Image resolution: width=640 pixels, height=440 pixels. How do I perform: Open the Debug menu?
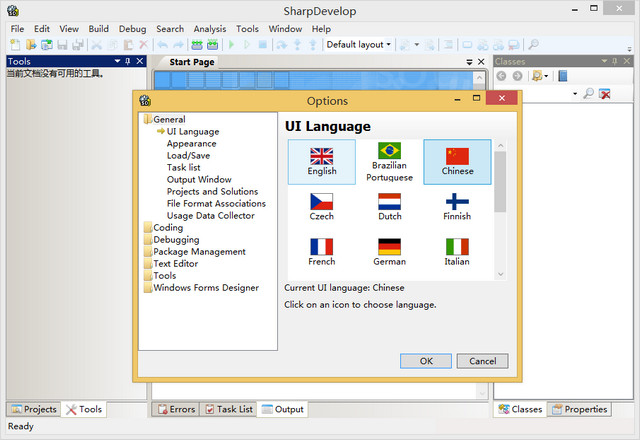(x=132, y=29)
